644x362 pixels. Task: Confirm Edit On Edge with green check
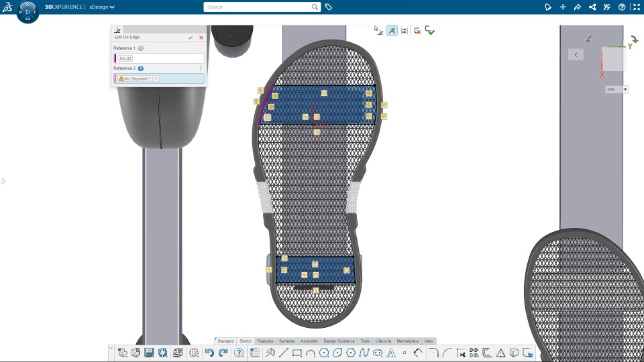(191, 38)
